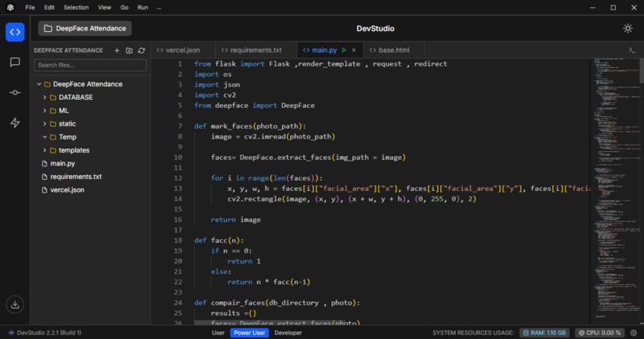Screen dimensions: 644x339
Task: Open the Edit menu
Action: click(x=50, y=7)
